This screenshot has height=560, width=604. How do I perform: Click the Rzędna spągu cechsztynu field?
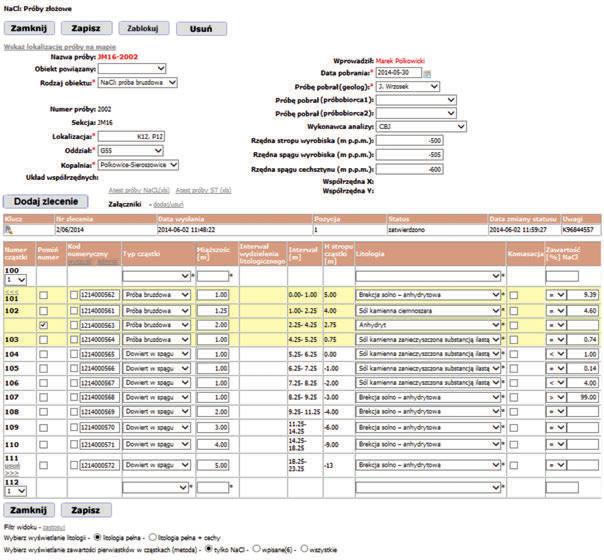click(x=409, y=169)
